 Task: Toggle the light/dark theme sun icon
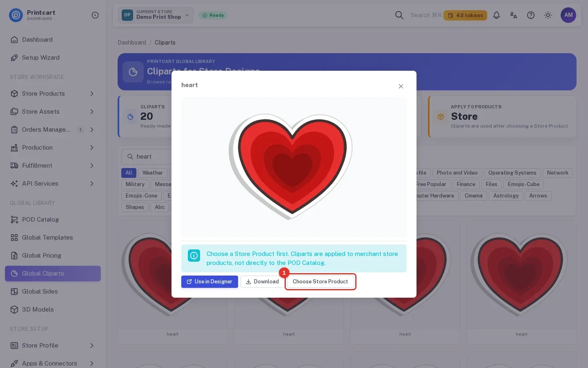(x=548, y=15)
